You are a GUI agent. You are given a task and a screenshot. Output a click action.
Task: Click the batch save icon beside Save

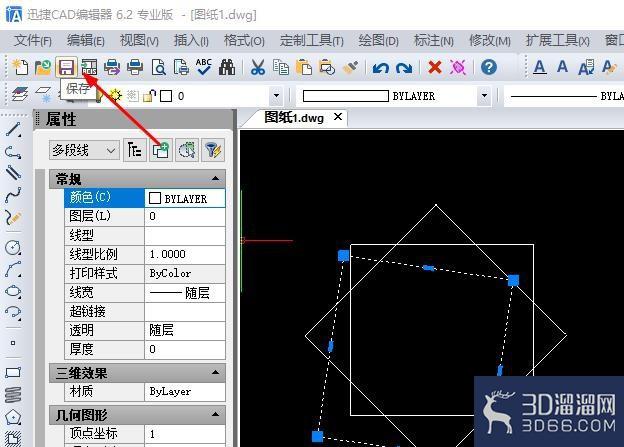(x=89, y=67)
